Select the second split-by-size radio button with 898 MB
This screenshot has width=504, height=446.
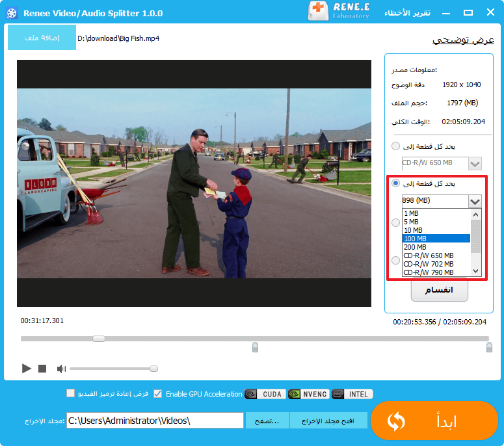pos(395,183)
